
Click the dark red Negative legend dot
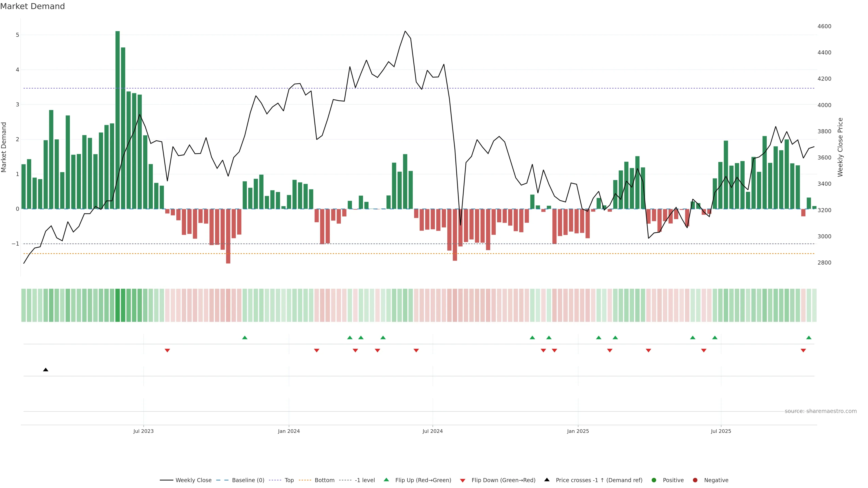point(695,480)
